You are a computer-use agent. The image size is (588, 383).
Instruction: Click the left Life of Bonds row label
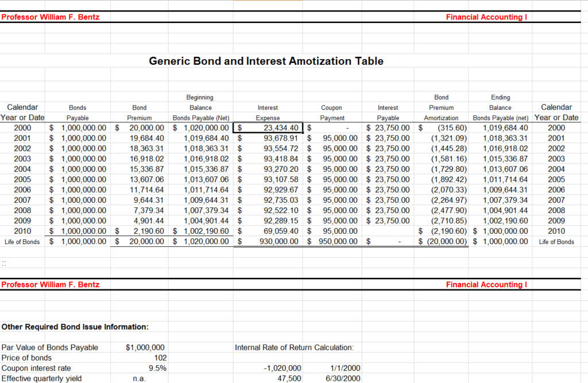pos(22,242)
